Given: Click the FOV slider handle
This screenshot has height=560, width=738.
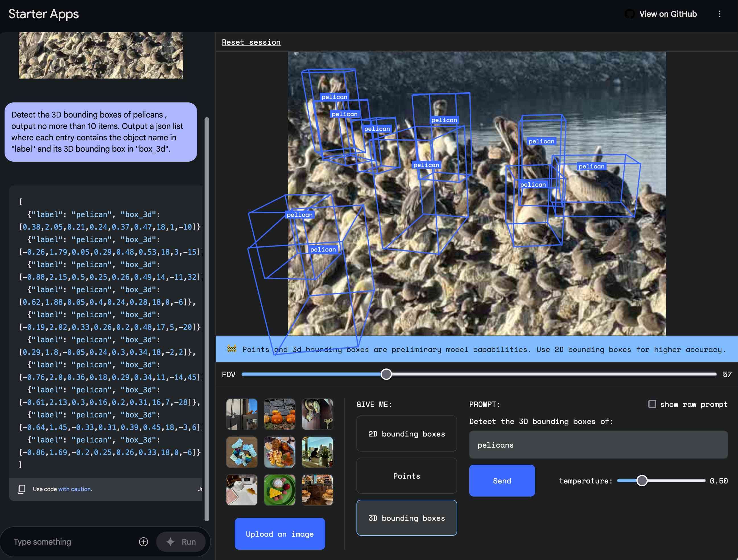Looking at the screenshot, I should (x=386, y=374).
